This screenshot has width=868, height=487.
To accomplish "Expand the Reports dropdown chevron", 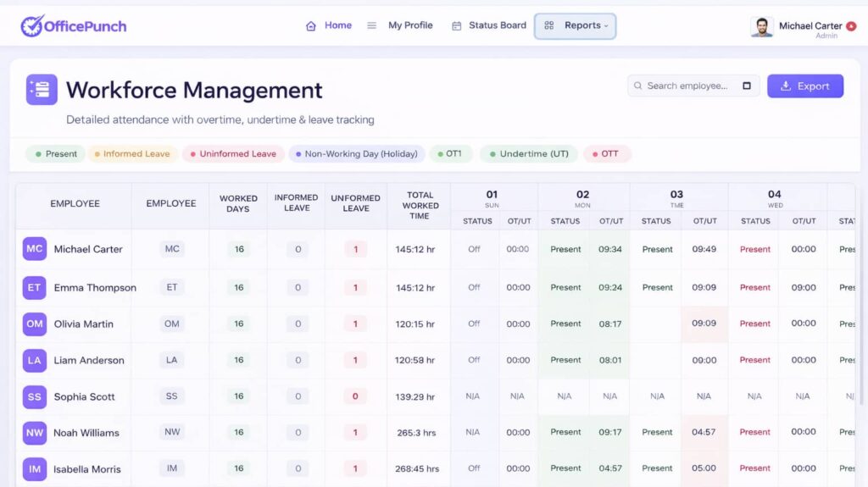I will pyautogui.click(x=606, y=26).
